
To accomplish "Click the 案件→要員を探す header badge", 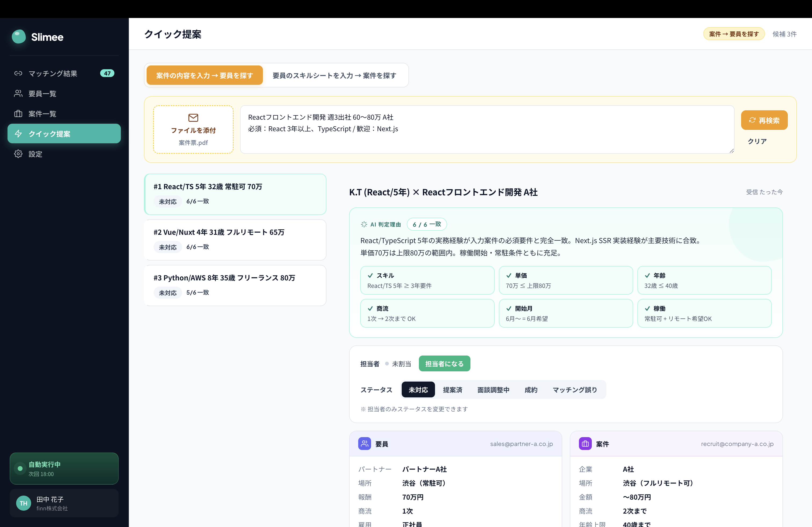I will click(x=734, y=34).
